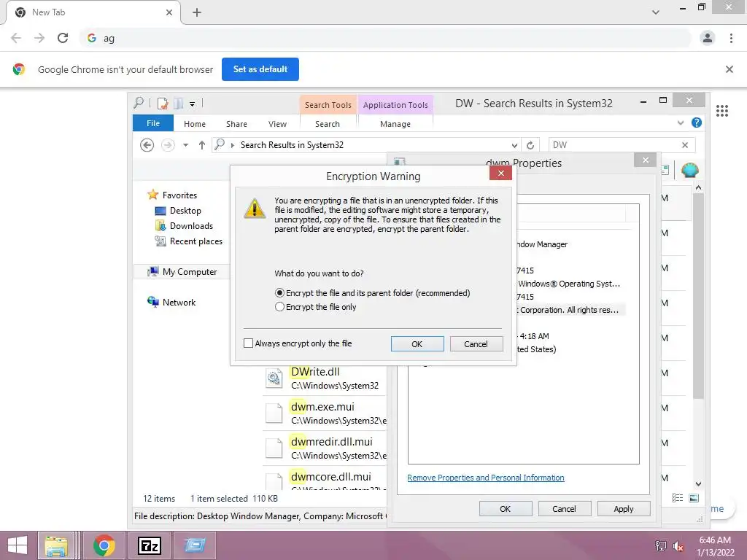Viewport: 747px width, 560px height.
Task: Switch to the Home ribbon tab
Action: [195, 124]
